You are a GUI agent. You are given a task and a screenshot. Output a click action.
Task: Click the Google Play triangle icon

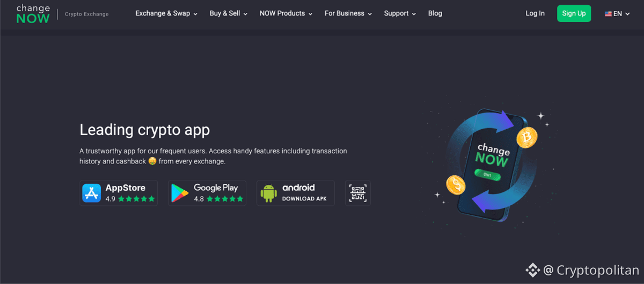(x=180, y=193)
